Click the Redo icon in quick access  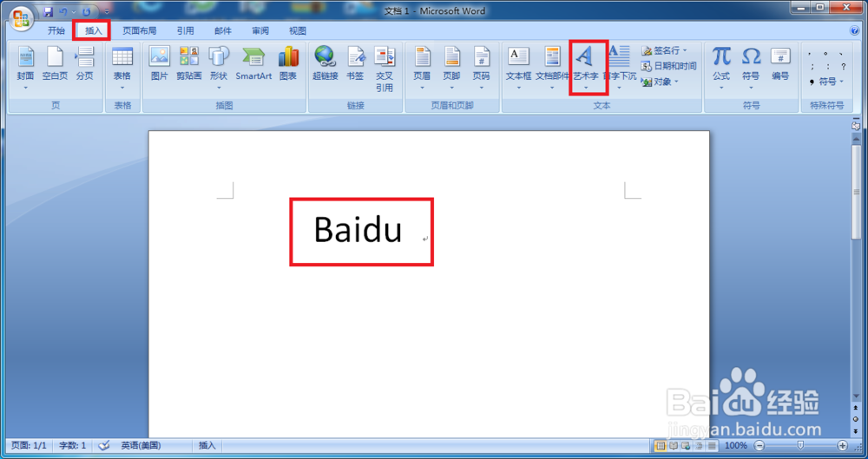[86, 11]
